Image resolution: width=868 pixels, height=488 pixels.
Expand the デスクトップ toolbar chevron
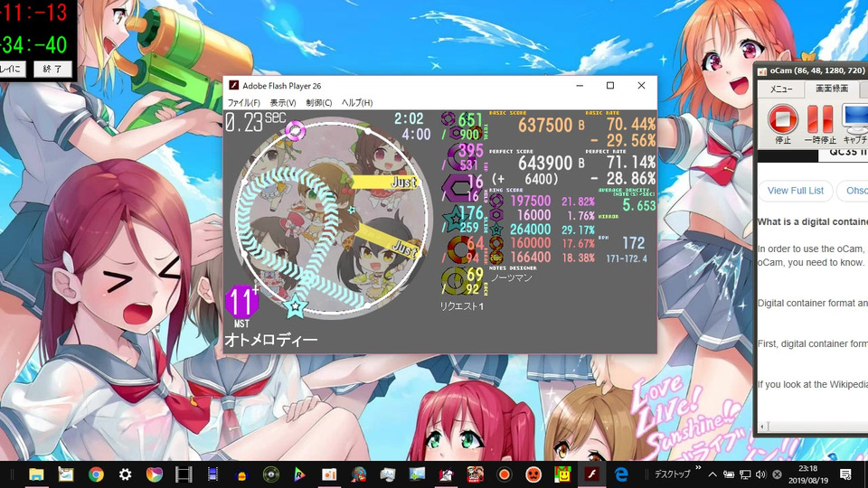pos(698,468)
